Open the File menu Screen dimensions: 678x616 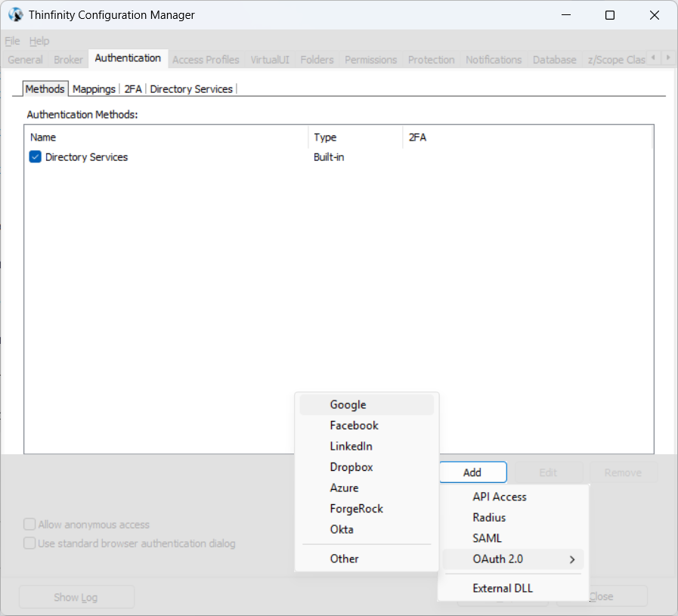pyautogui.click(x=12, y=41)
